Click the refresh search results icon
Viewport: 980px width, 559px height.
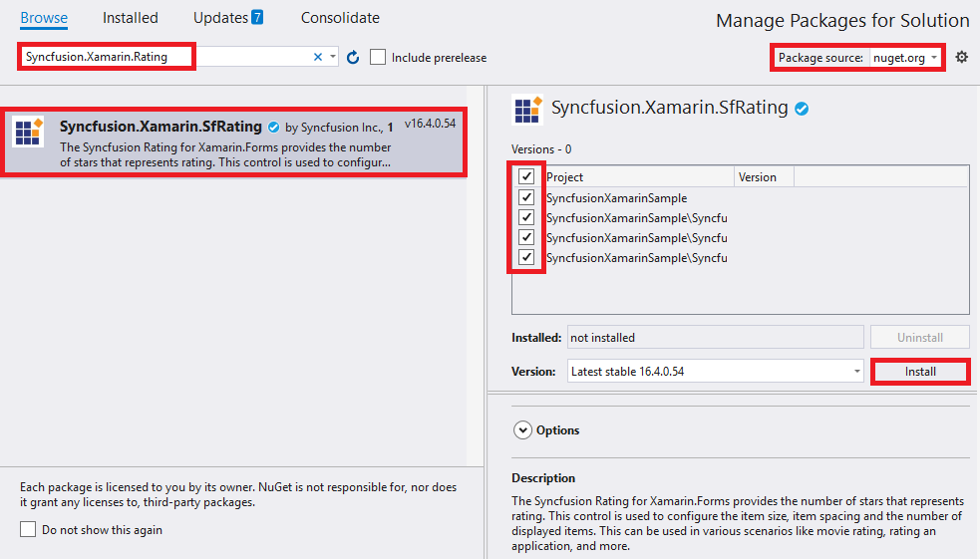click(x=353, y=58)
